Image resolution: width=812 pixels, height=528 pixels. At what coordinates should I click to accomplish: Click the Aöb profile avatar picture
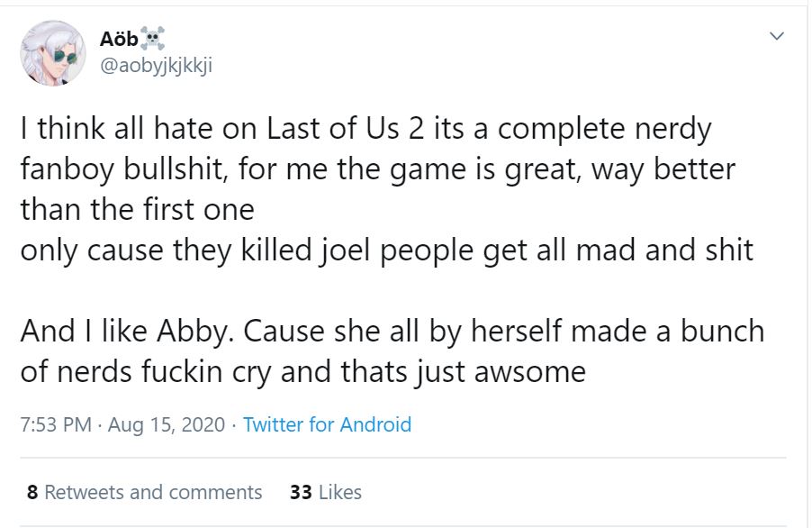55,54
